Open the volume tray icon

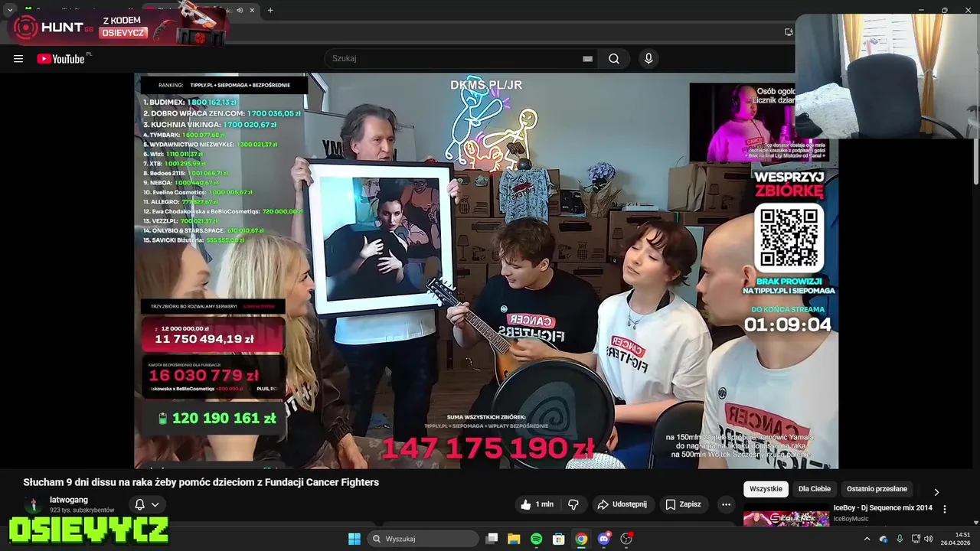pyautogui.click(x=929, y=539)
